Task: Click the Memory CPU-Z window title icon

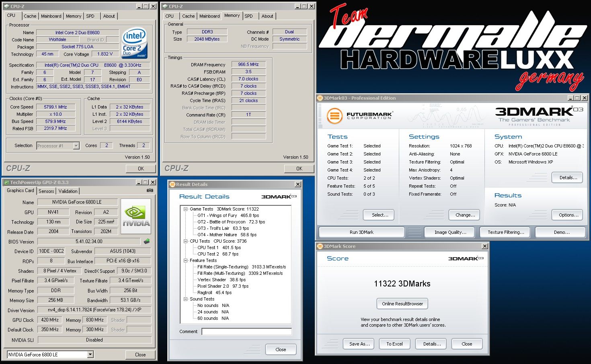Action: [x=164, y=6]
